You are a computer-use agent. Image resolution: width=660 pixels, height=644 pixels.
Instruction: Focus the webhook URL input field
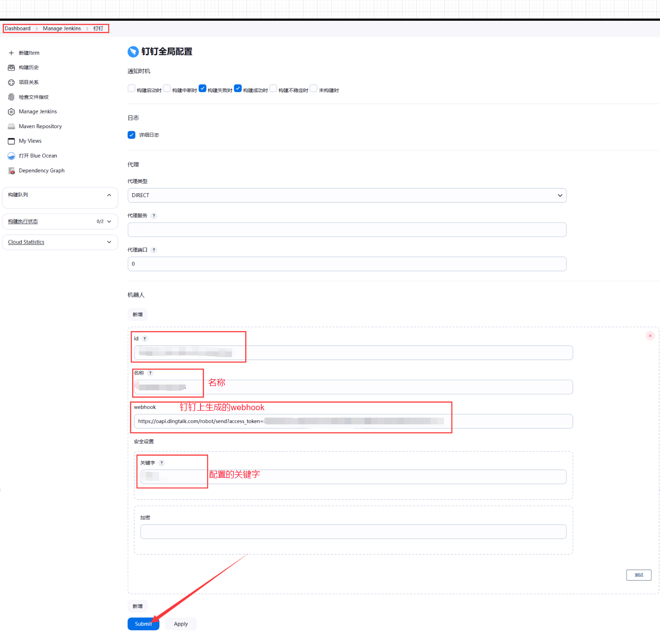tap(353, 421)
